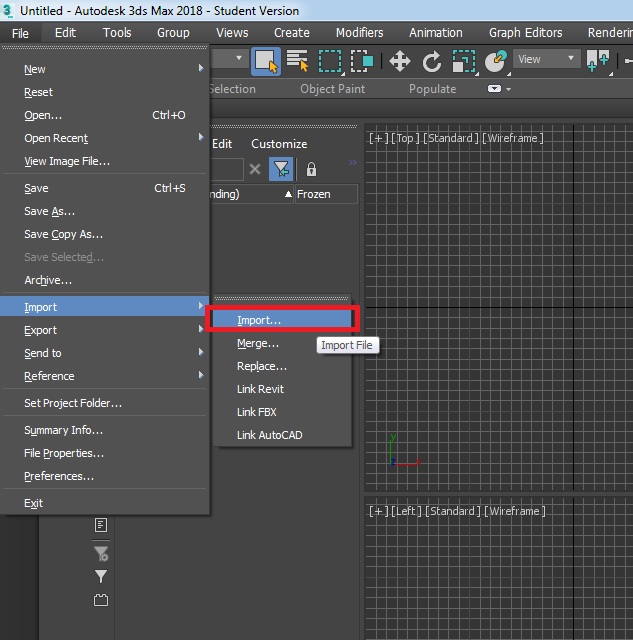
Task: Click Top viewport Wireframe shading label
Action: pyautogui.click(x=513, y=138)
